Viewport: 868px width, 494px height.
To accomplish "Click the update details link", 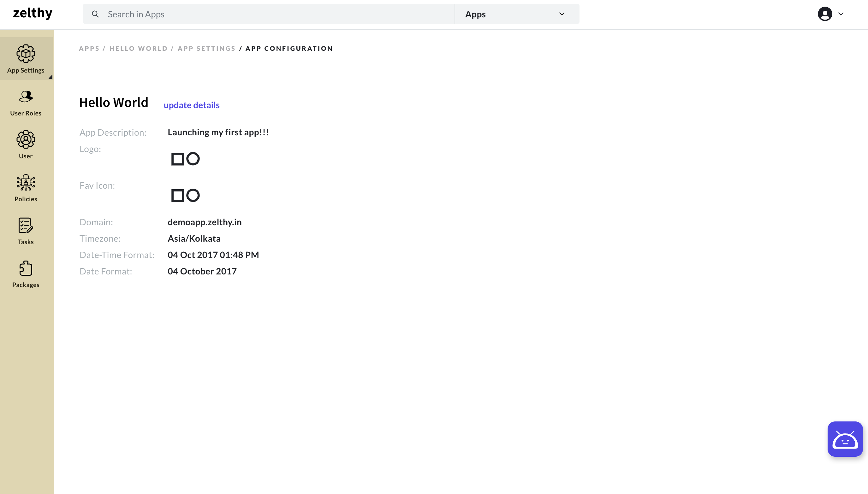I will click(x=192, y=105).
